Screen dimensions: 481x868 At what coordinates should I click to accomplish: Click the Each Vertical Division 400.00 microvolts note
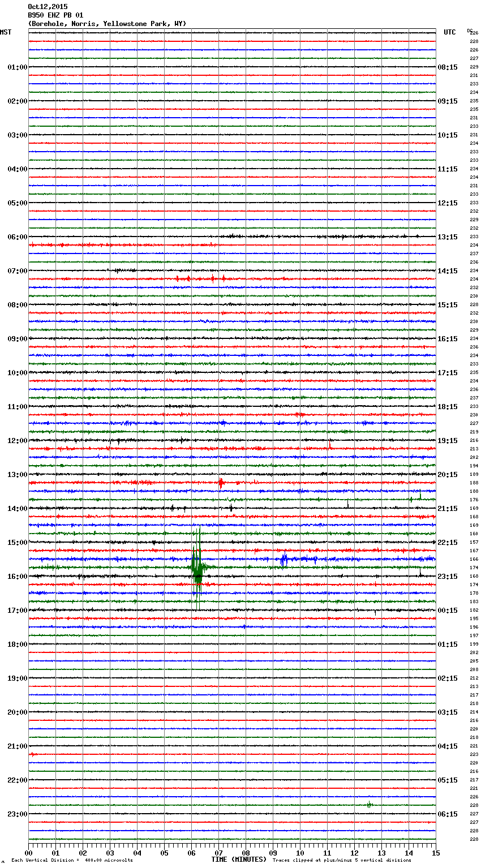click(x=72, y=860)
